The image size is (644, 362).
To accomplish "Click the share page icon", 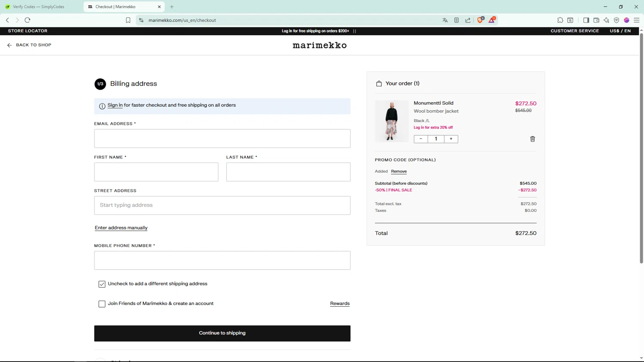I will pos(468,20).
